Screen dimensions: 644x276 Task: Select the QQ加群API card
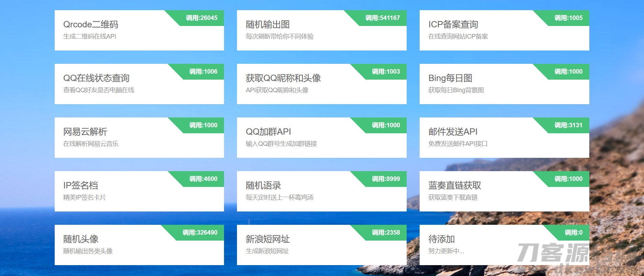point(321,138)
